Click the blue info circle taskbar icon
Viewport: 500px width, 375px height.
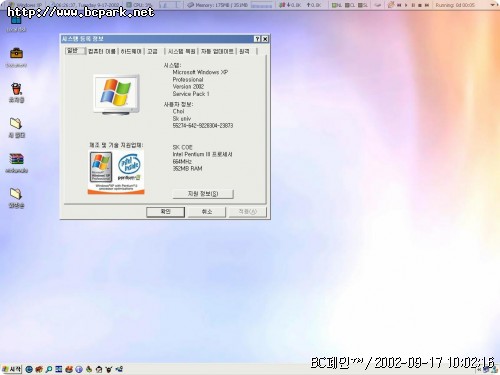point(79,369)
